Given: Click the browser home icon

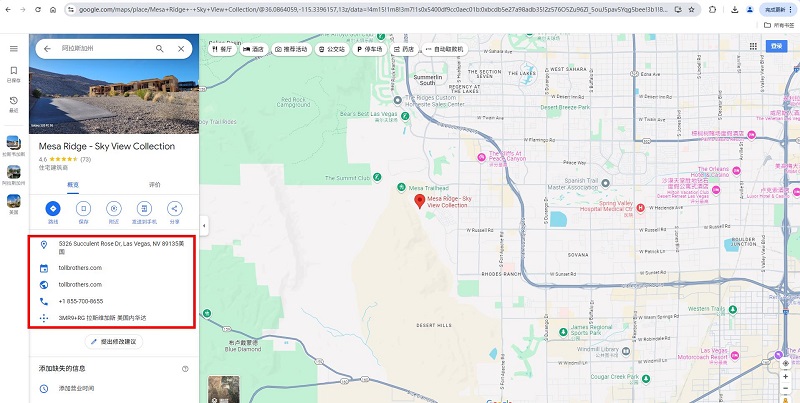Looking at the screenshot, I should point(53,9).
